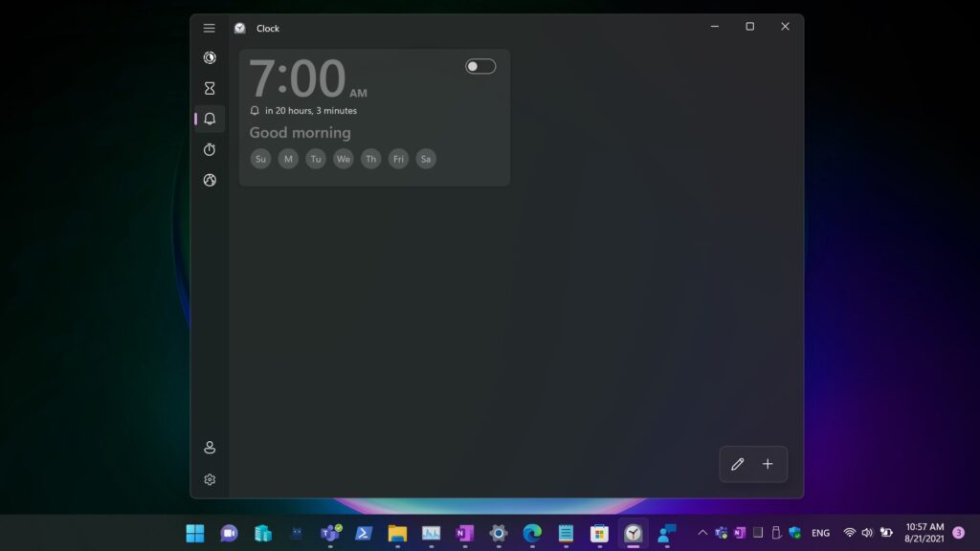Click the account sign-in icon
The image size is (980, 551).
tap(210, 448)
